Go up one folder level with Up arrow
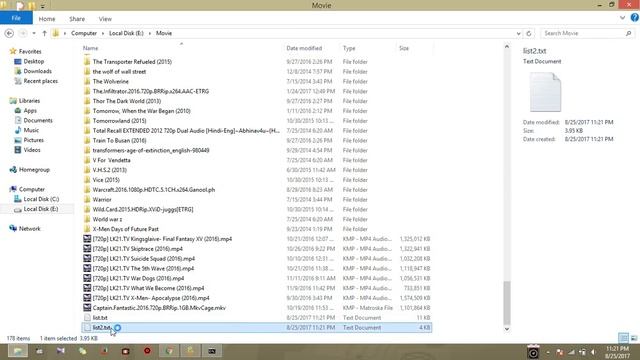 (44, 33)
